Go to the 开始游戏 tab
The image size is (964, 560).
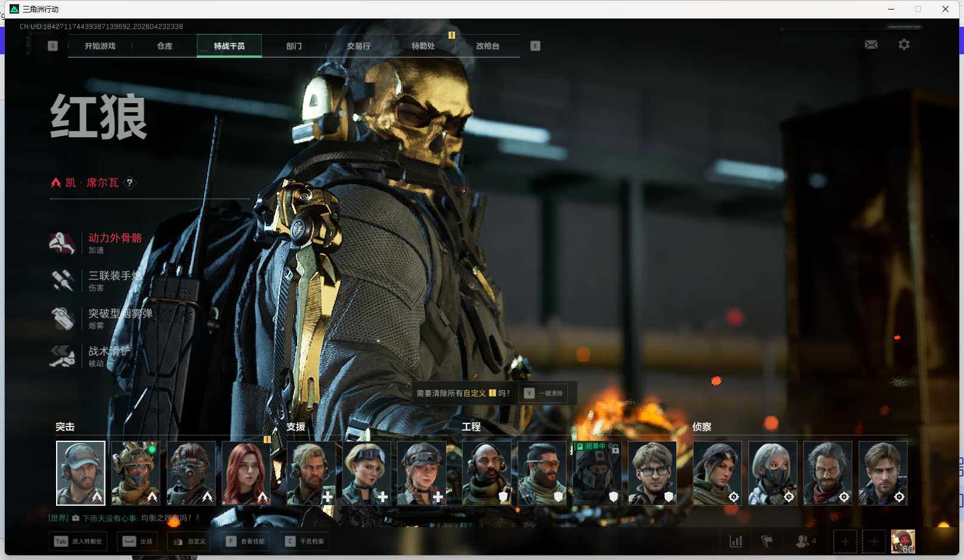100,46
